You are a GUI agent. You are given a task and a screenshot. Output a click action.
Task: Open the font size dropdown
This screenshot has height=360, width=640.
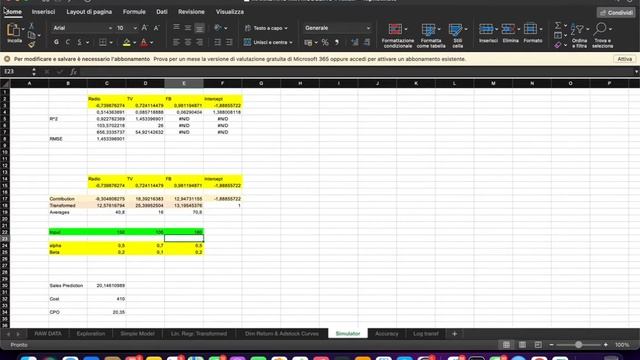point(135,28)
